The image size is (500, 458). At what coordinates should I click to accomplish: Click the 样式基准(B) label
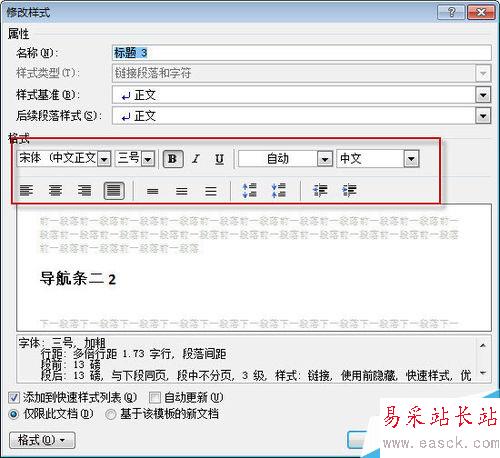click(48, 95)
